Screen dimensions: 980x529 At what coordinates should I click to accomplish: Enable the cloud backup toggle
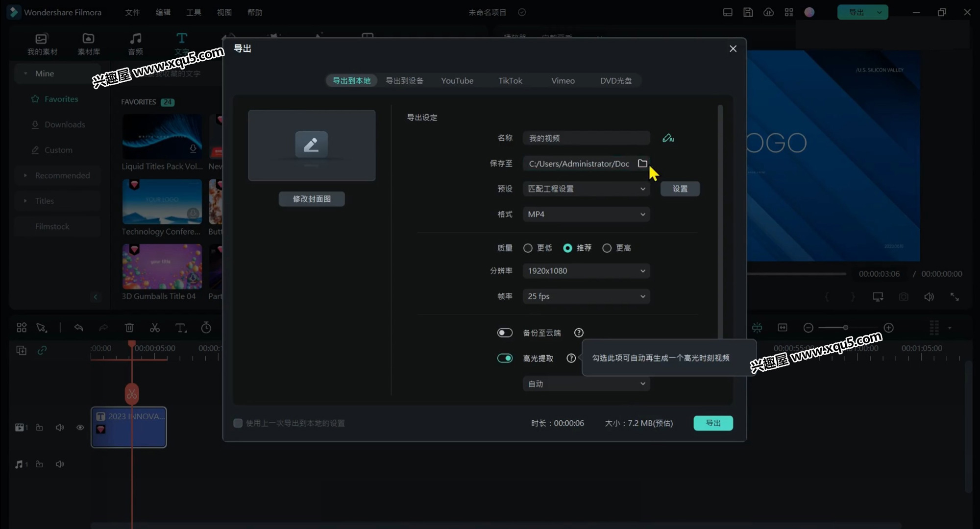(505, 333)
